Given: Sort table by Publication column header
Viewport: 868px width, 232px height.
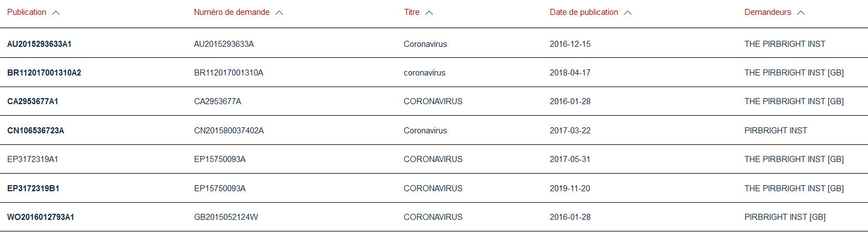Looking at the screenshot, I should click(26, 12).
